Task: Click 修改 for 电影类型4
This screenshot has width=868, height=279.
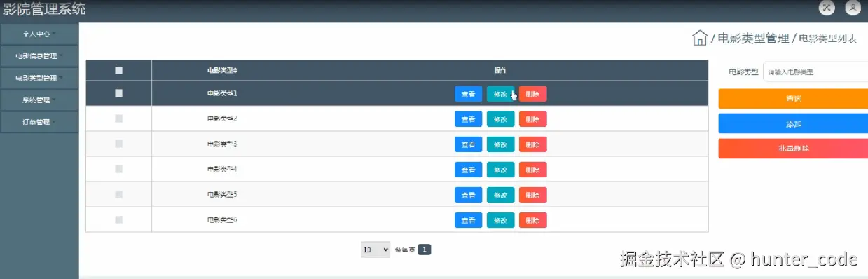Action: tap(500, 170)
